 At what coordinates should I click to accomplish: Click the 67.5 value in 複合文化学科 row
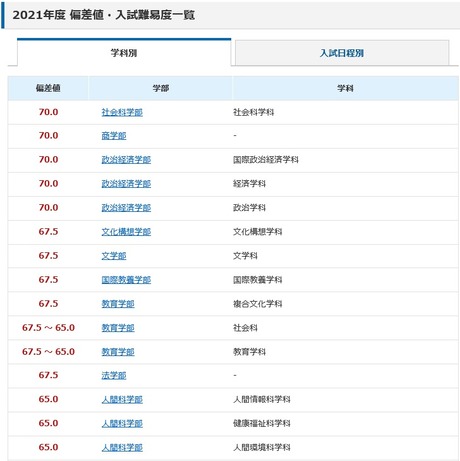[x=48, y=304]
